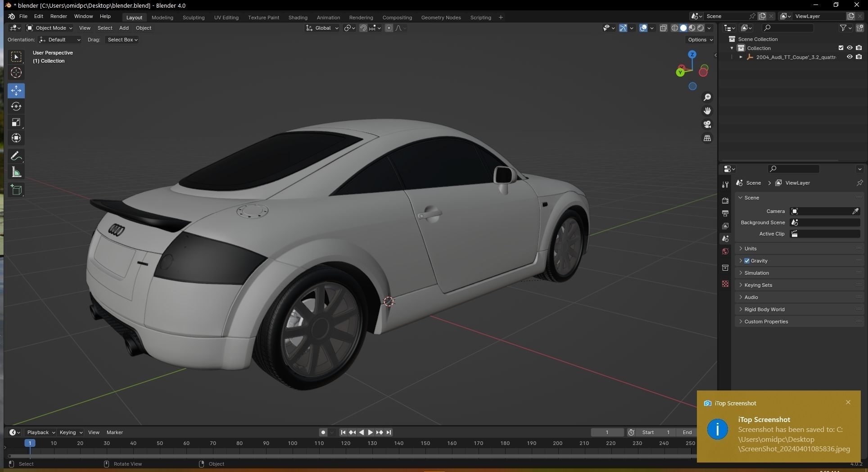The height and width of the screenshot is (472, 868).
Task: Click the zoom viewport icon
Action: [x=707, y=97]
